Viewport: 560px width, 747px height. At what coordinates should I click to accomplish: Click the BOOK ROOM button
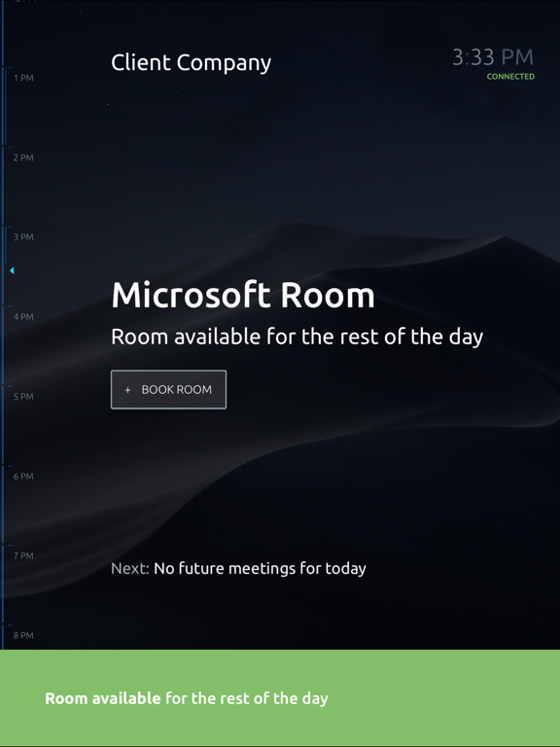[x=168, y=389]
